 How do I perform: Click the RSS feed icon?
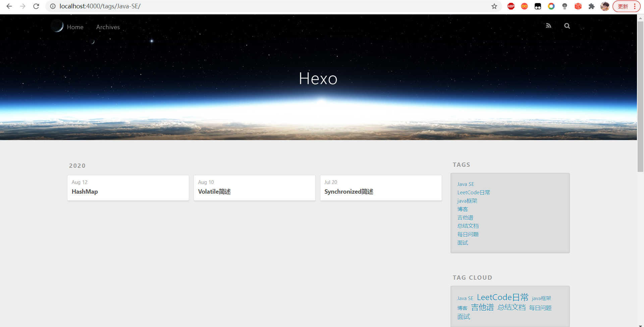click(548, 26)
